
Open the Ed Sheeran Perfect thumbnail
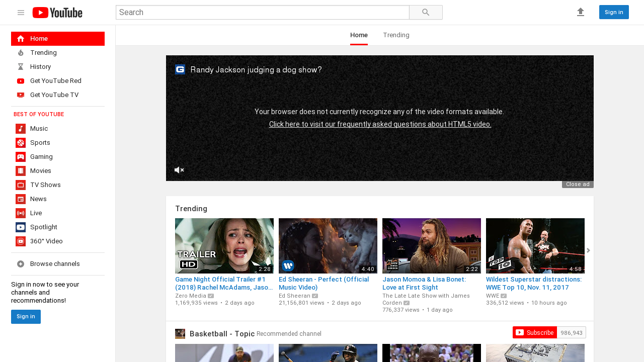[x=328, y=246]
